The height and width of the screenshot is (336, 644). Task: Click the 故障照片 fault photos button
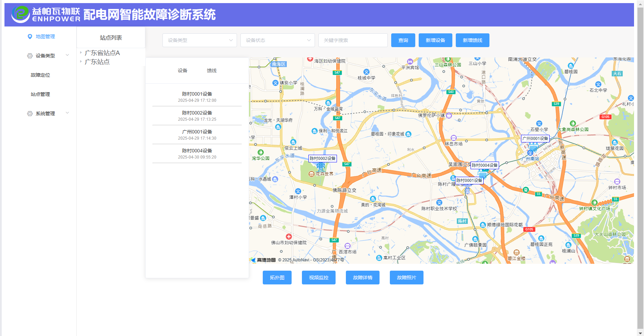(x=407, y=278)
